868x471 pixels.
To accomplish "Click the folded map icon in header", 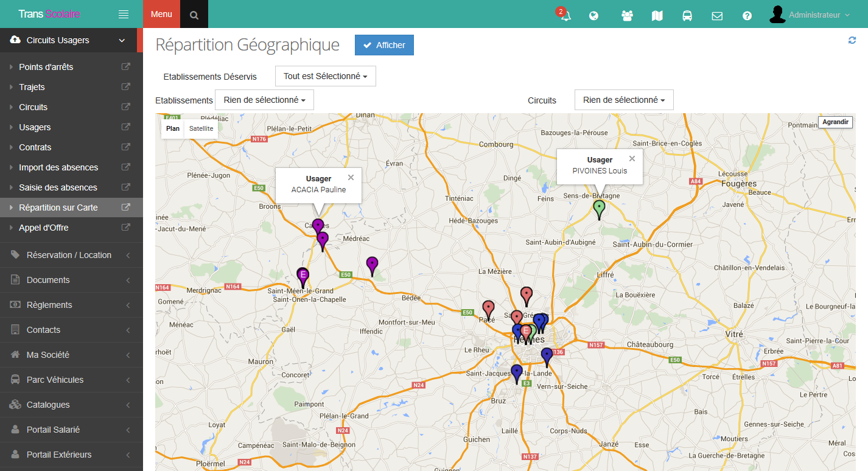I will point(657,16).
